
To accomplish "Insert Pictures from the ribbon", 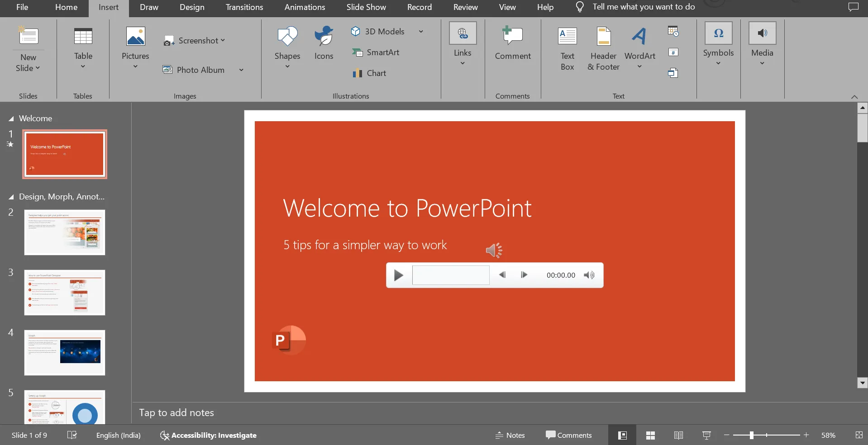I will coord(135,48).
